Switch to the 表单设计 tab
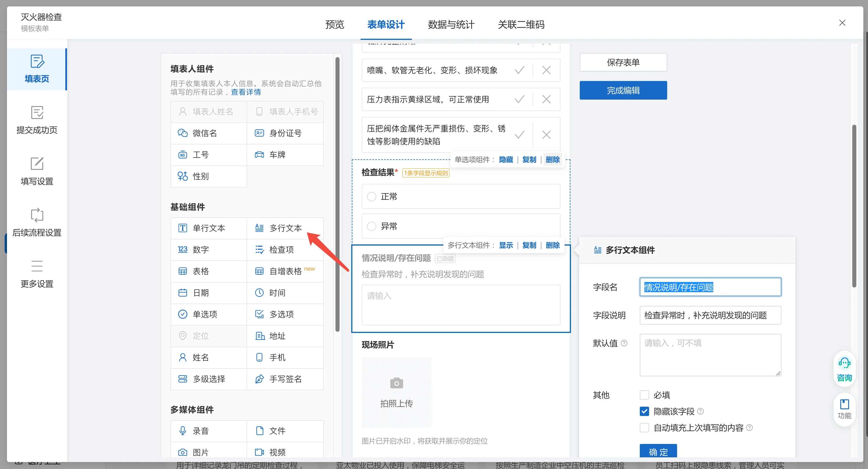 click(x=386, y=24)
